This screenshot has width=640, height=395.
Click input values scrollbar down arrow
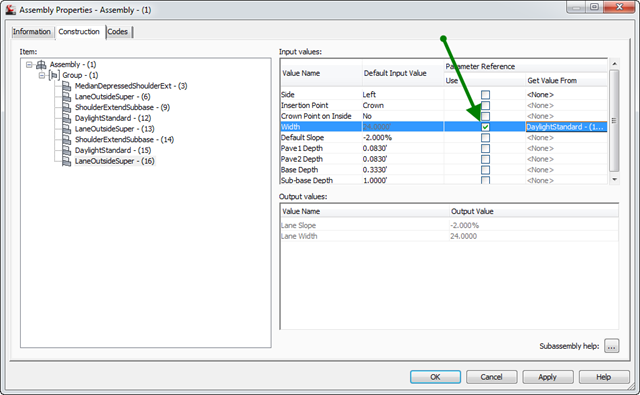(x=614, y=179)
